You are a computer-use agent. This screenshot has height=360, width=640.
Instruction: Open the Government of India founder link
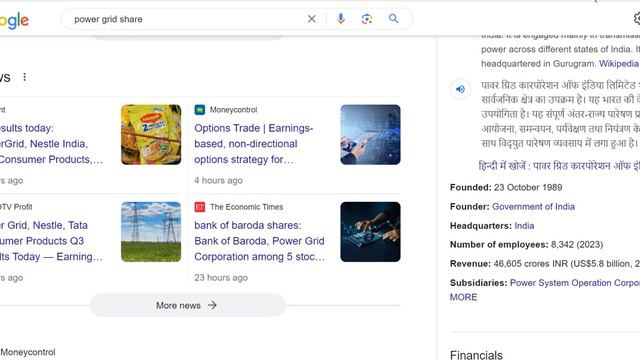coord(533,207)
